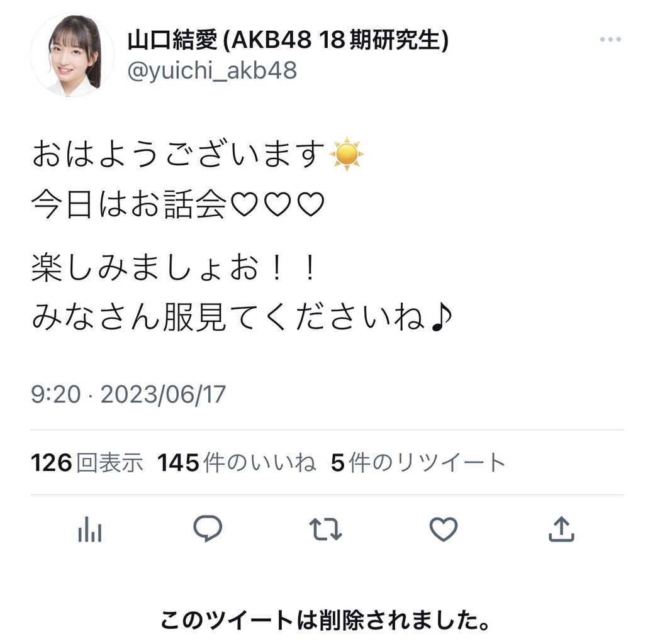Open the three-dot more options menu
655x644 pixels.
(610, 39)
